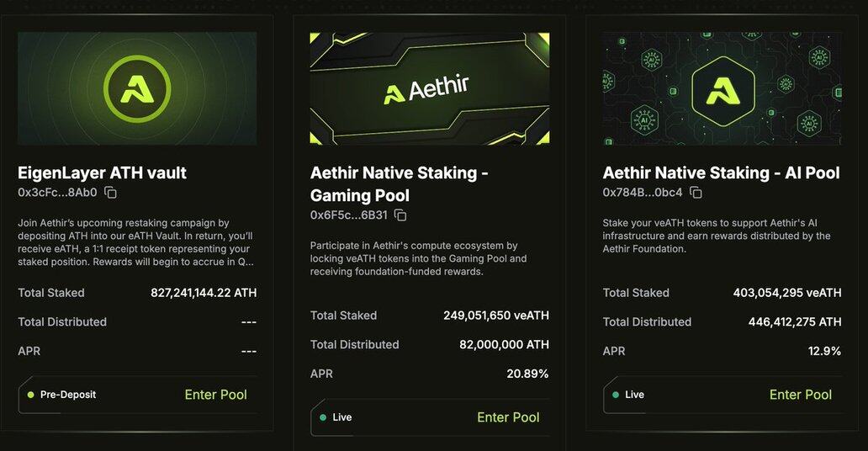
Task: Click the 0x784B...0bc4 address text
Action: (x=643, y=193)
